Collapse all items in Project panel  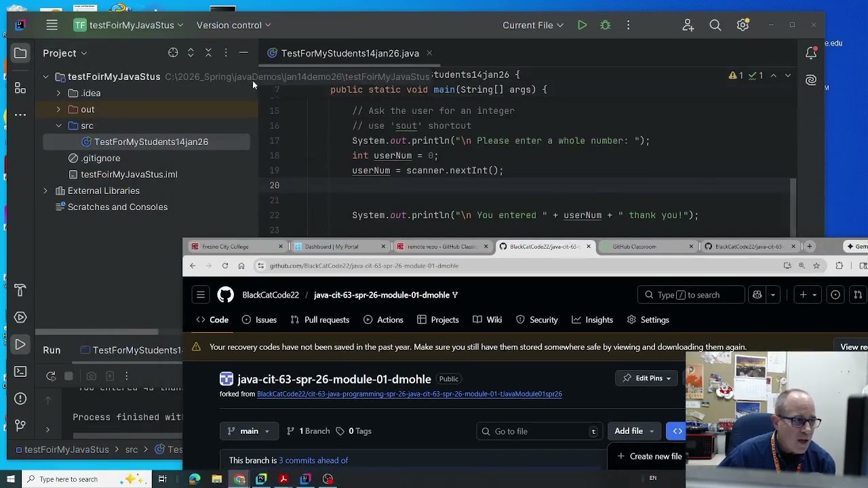pyautogui.click(x=208, y=53)
